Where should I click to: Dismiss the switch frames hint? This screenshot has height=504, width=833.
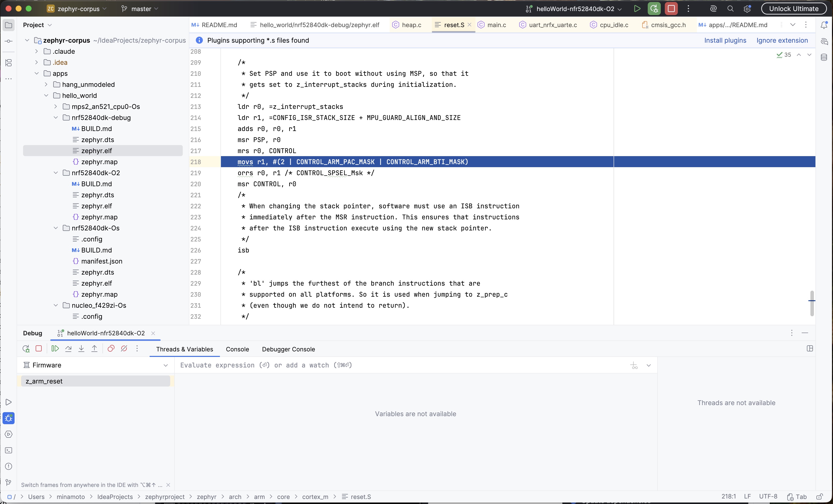(168, 485)
